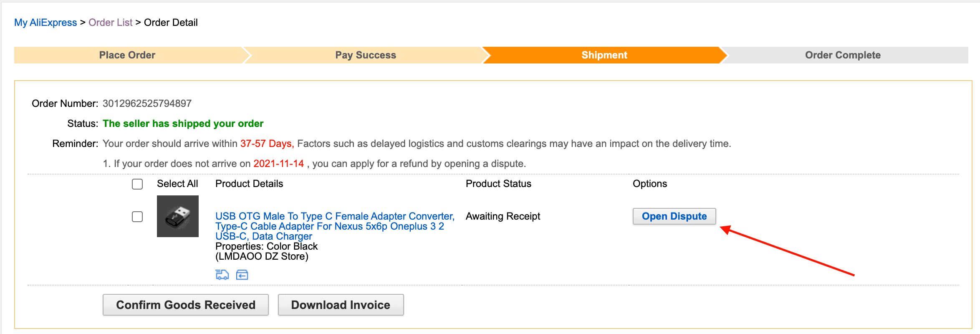Click the green shipped status text

(183, 124)
